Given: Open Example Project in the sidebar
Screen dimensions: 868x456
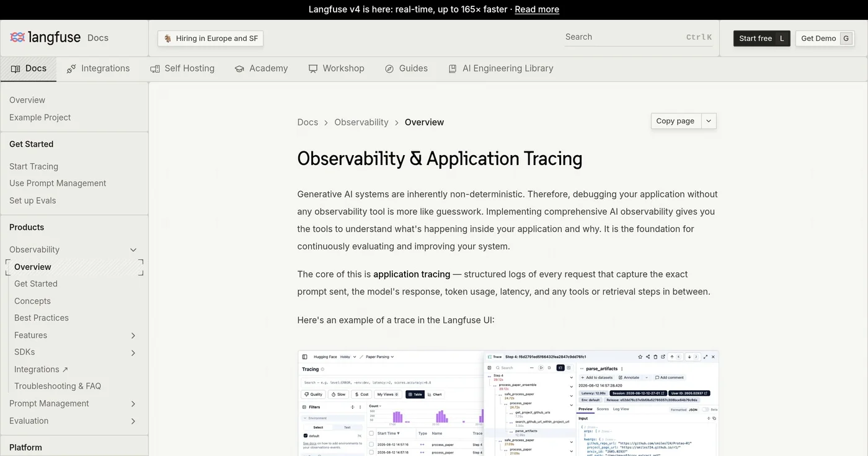Looking at the screenshot, I should tap(40, 117).
